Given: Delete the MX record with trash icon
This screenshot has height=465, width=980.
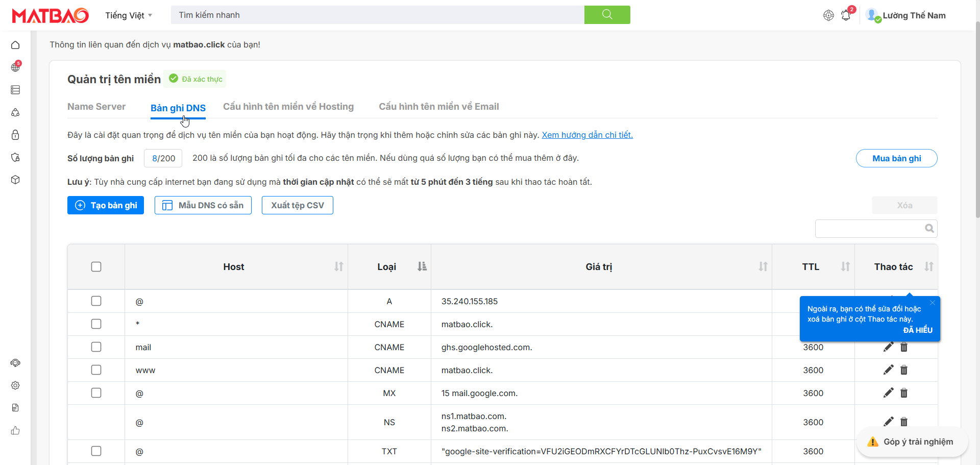Looking at the screenshot, I should (904, 393).
